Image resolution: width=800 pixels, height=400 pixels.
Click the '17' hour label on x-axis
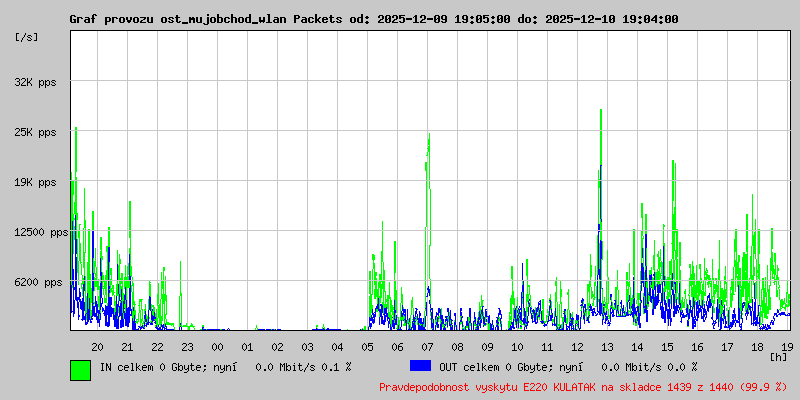[727, 347]
